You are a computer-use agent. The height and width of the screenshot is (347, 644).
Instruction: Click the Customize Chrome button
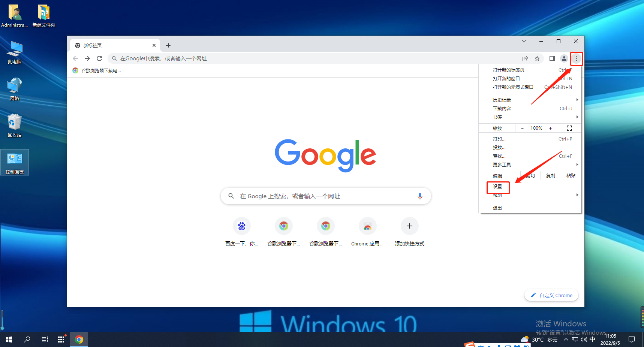click(551, 295)
